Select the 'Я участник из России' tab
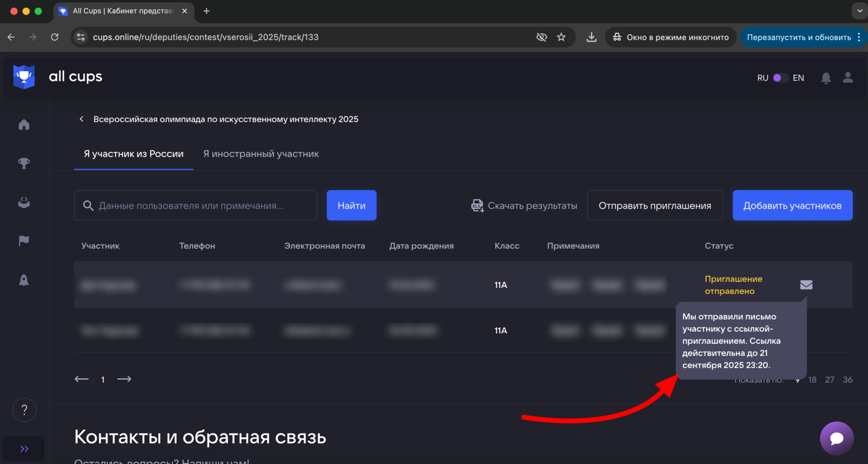 click(x=133, y=154)
